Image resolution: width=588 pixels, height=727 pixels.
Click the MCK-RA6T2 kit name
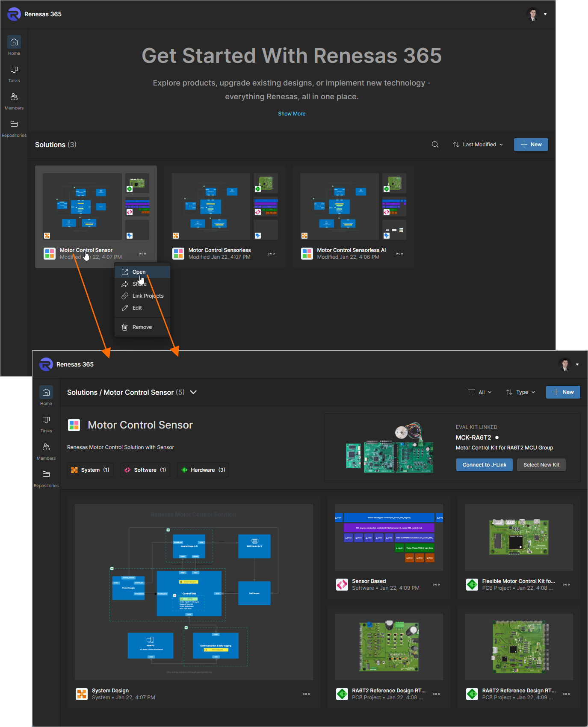click(473, 437)
